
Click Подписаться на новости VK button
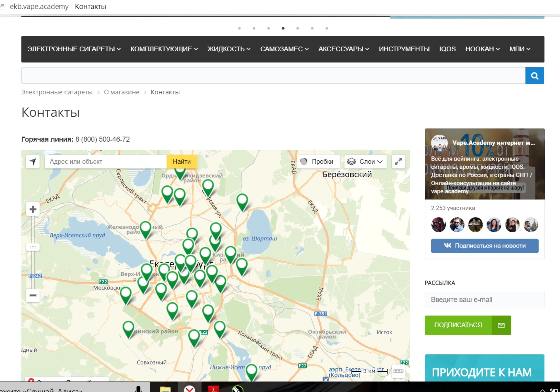click(484, 246)
